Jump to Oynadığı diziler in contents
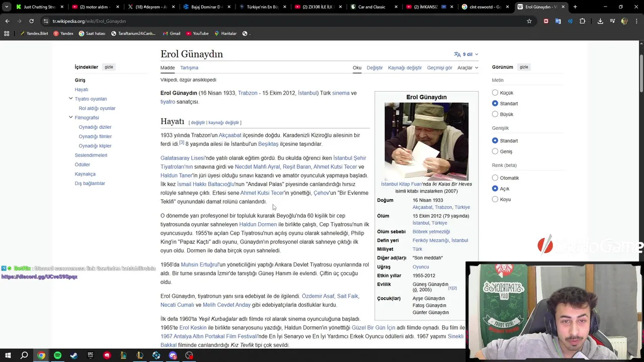 95,127
